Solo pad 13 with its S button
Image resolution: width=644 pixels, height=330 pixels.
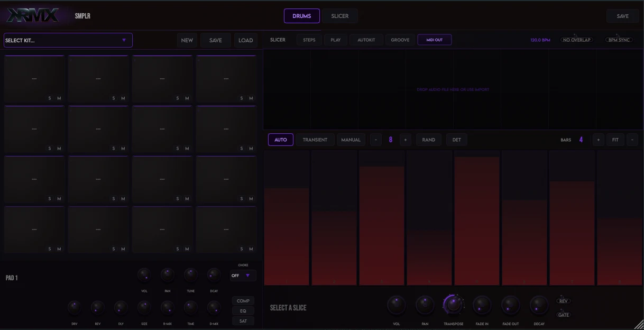pyautogui.click(x=50, y=249)
